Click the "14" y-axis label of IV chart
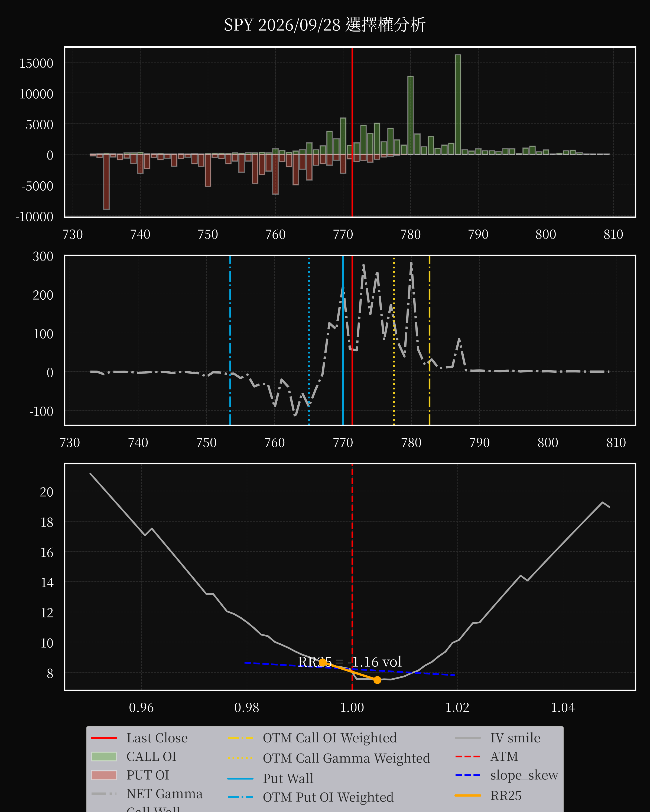 (x=47, y=583)
